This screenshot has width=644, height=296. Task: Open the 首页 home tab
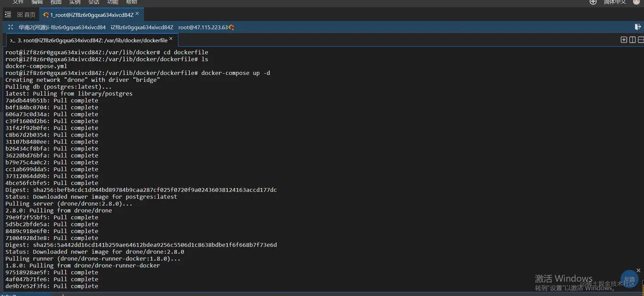coord(26,15)
